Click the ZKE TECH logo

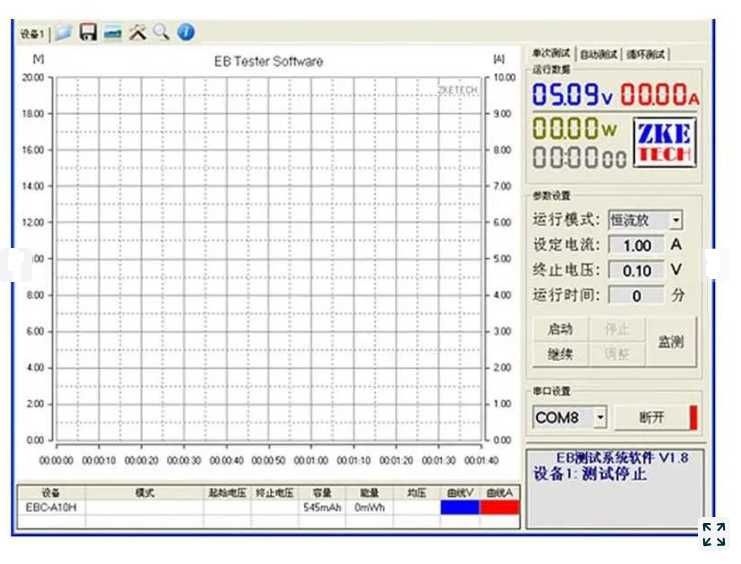[x=664, y=142]
